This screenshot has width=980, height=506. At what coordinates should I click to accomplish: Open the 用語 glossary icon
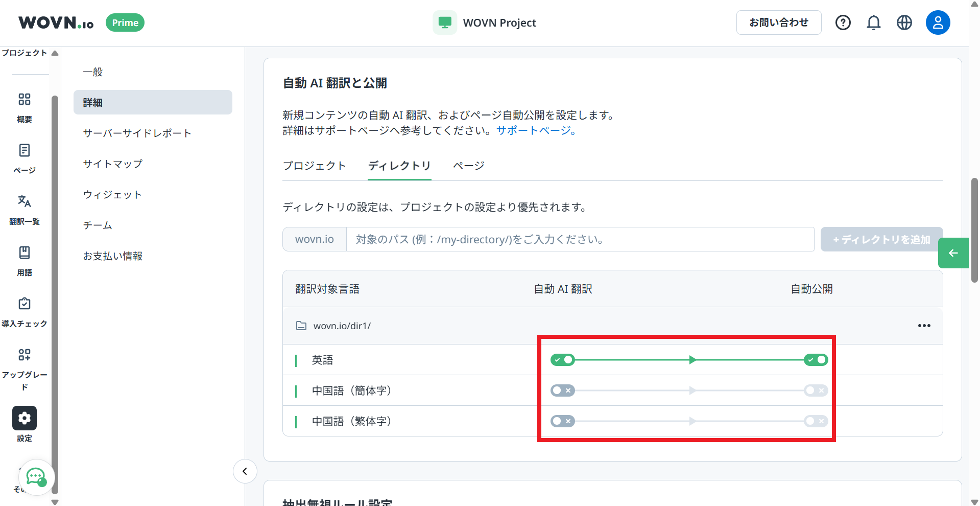pyautogui.click(x=24, y=252)
